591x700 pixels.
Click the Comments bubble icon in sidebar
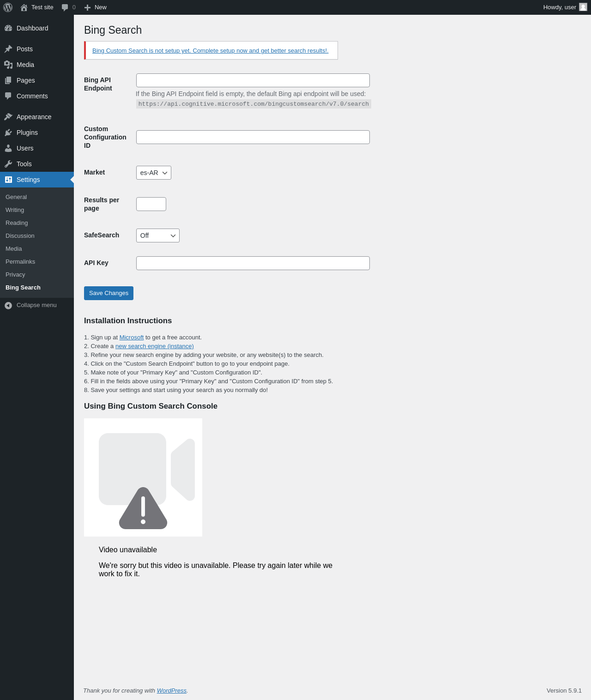pos(8,96)
